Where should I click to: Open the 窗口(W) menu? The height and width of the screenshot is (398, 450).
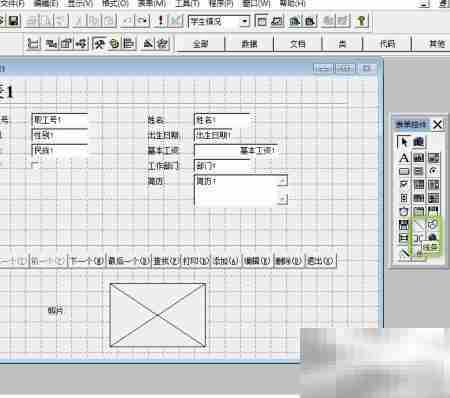(256, 4)
